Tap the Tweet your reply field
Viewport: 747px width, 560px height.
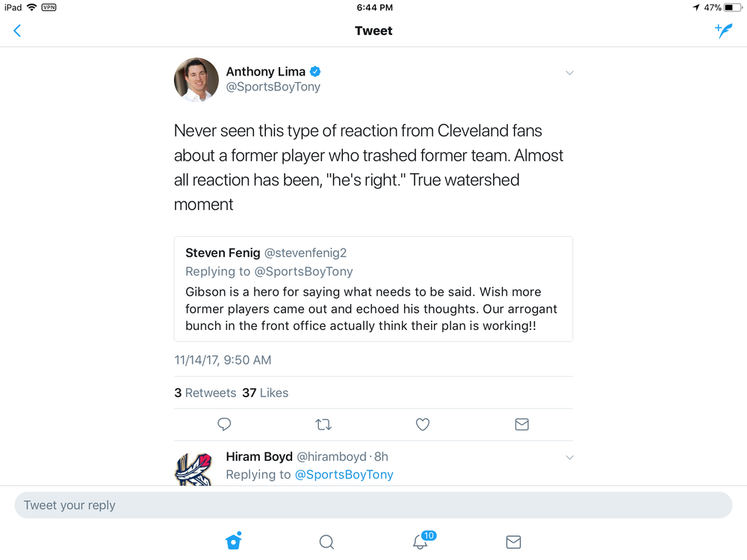373,505
